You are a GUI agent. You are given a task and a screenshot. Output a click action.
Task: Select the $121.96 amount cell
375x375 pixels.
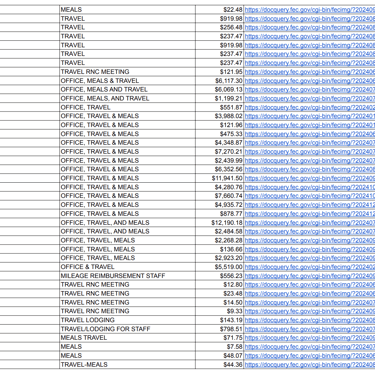click(220, 125)
